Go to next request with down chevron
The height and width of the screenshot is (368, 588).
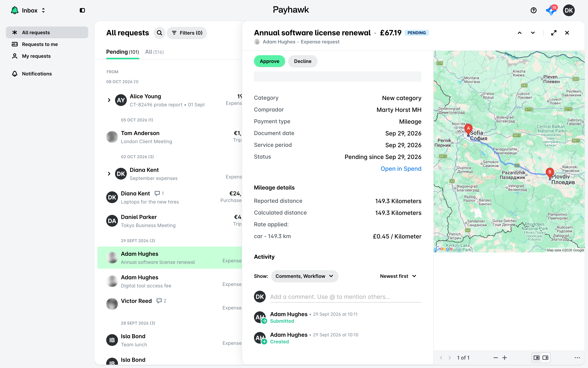coord(533,33)
